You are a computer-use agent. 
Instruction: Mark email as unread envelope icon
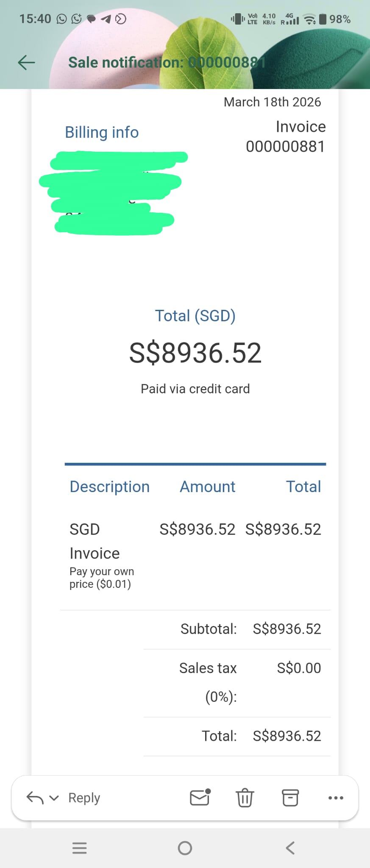(200, 798)
